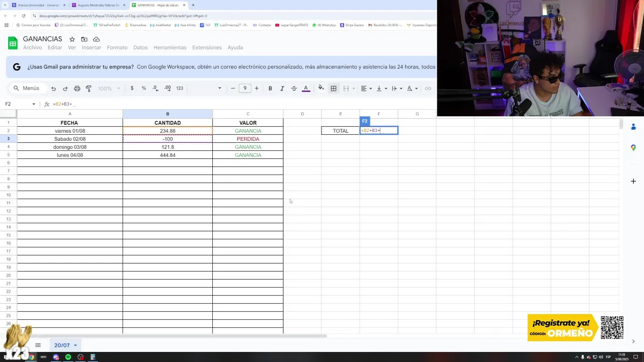Viewport: 644px width, 362px height.
Task: Activate the paint format roller
Action: [89, 88]
